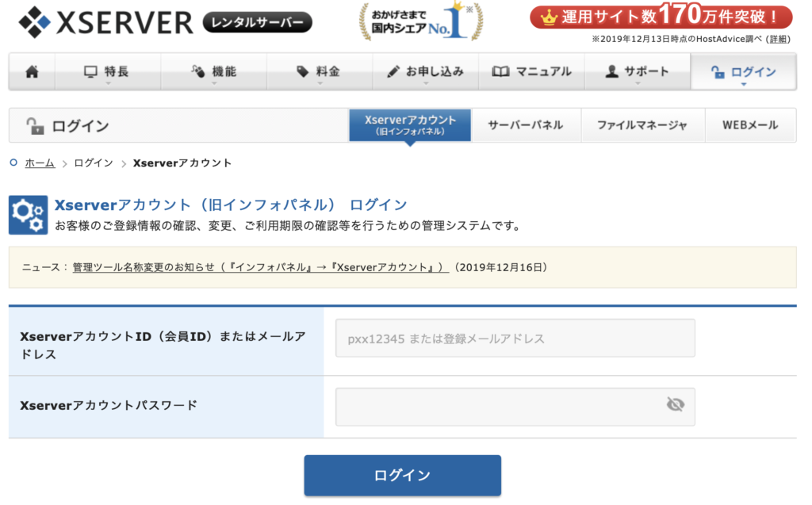Open the home icon in navigation bar
812x505 pixels.
pyautogui.click(x=32, y=71)
